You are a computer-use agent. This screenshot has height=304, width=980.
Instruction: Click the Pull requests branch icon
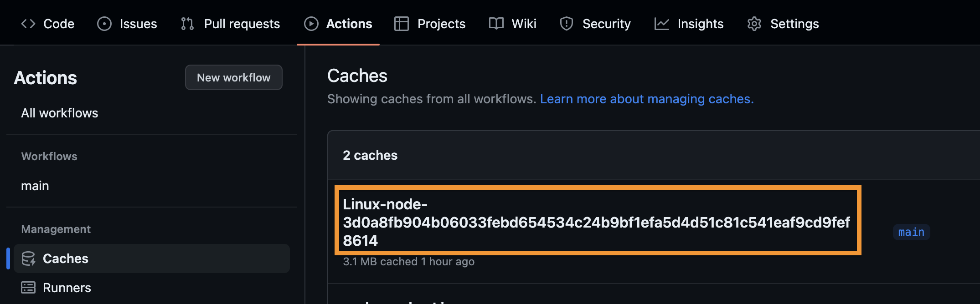pos(187,24)
